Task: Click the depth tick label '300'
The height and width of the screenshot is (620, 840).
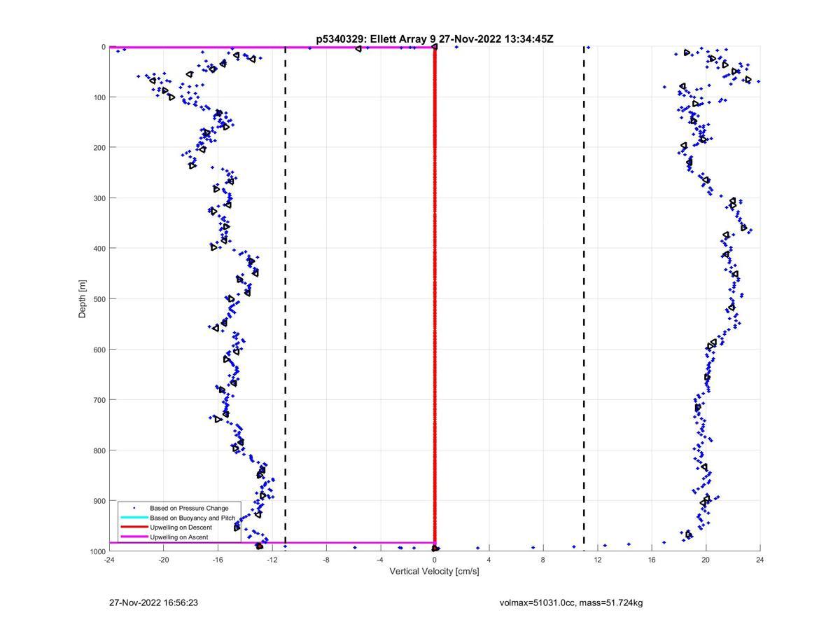Action: 99,198
